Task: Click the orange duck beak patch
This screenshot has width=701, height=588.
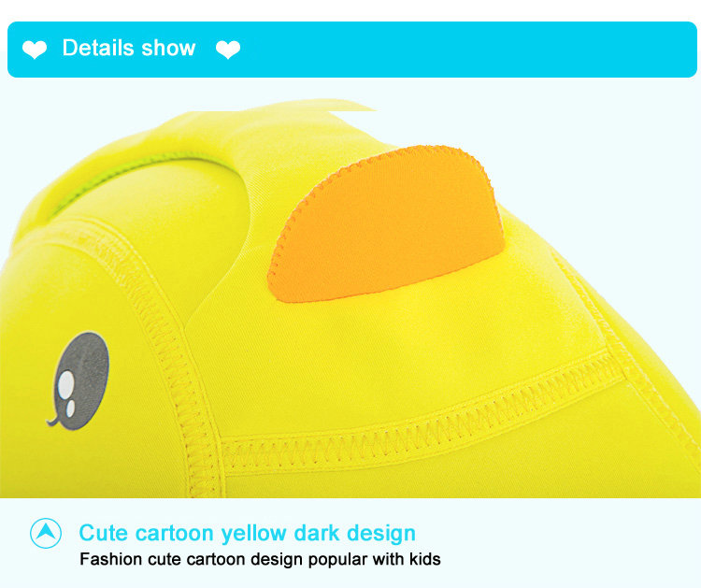Action: pos(387,223)
